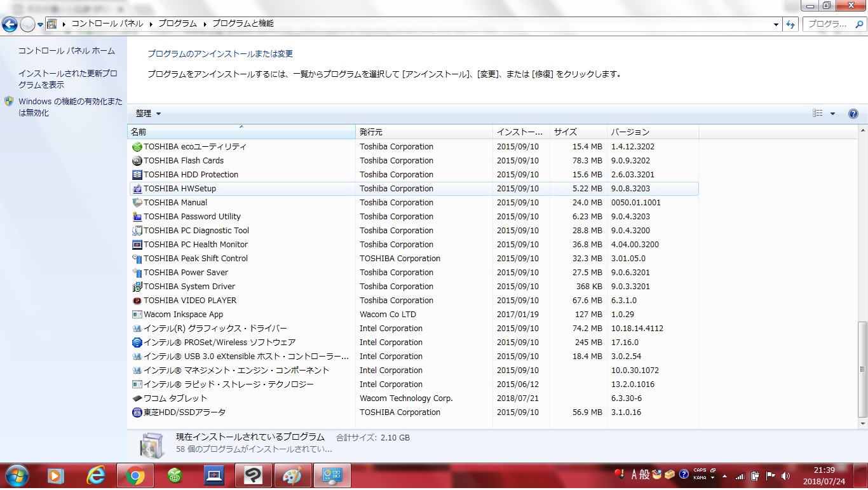The width and height of the screenshot is (868, 490).
Task: Open the view options dropdown arrow
Action: [832, 114]
